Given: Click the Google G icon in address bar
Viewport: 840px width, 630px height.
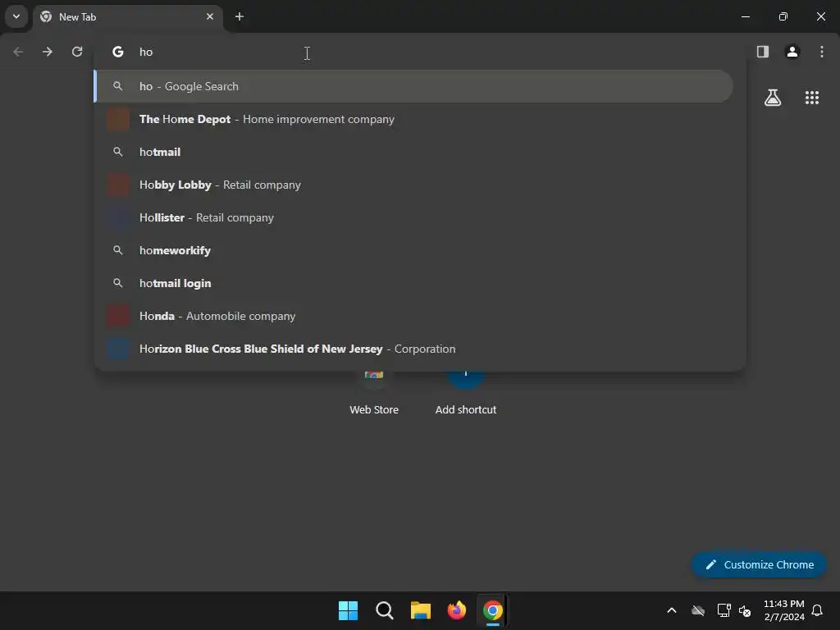Looking at the screenshot, I should click(118, 52).
